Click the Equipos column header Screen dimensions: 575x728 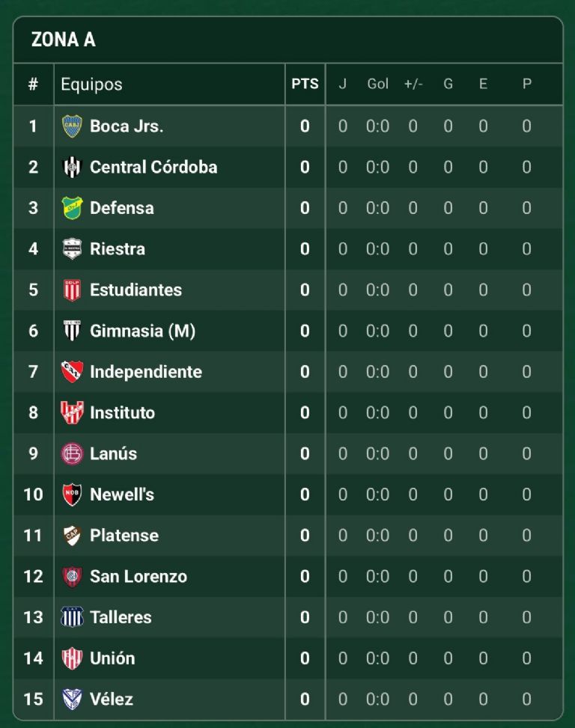(91, 85)
